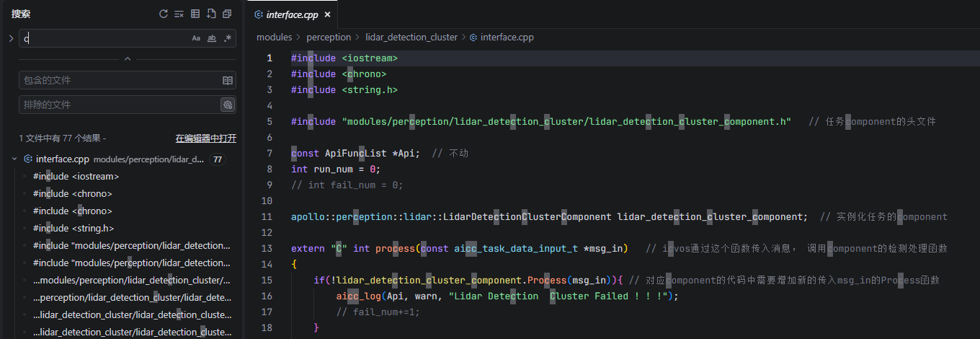Screen dimensions: 980x339
Task: Click perception in the breadcrumb
Action: (329, 37)
